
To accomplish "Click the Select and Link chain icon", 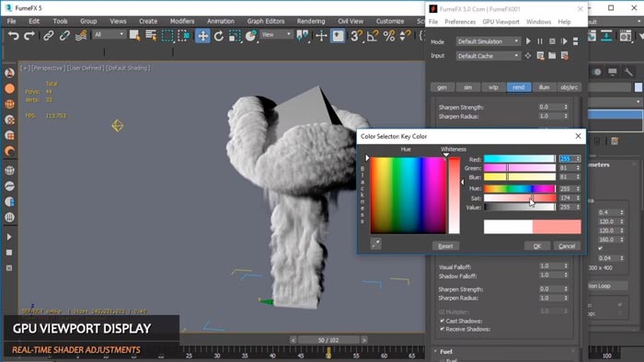I will (49, 36).
